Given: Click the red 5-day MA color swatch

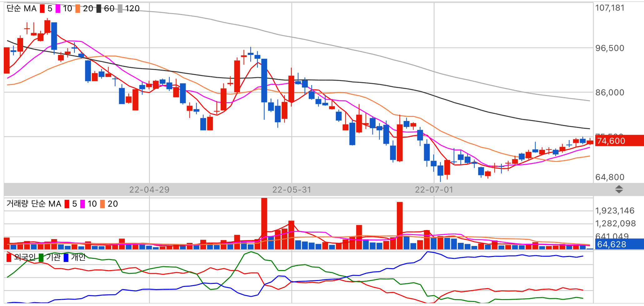Looking at the screenshot, I should (42, 8).
